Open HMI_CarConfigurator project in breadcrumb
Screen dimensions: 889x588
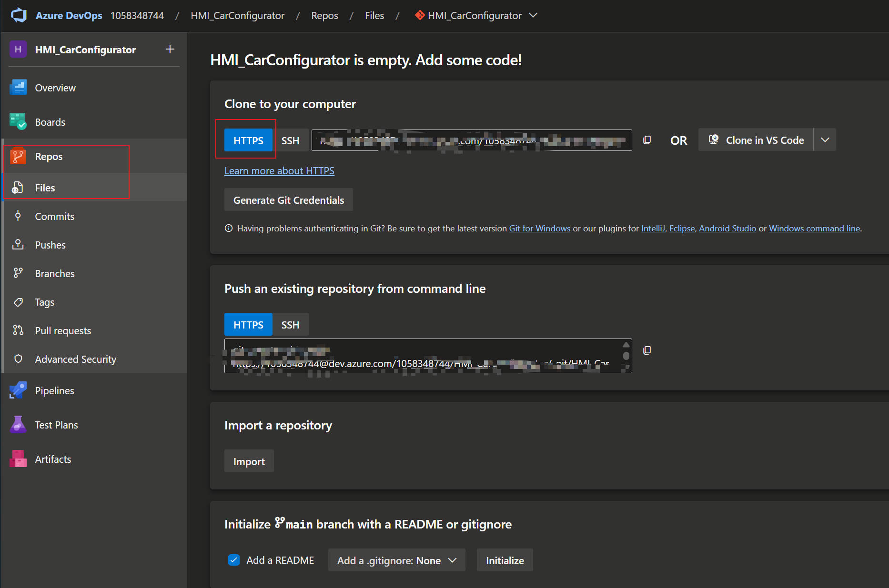pos(237,15)
